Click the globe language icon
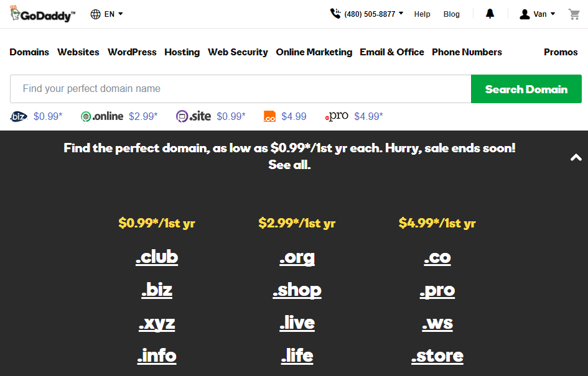The width and height of the screenshot is (588, 376). tap(96, 14)
